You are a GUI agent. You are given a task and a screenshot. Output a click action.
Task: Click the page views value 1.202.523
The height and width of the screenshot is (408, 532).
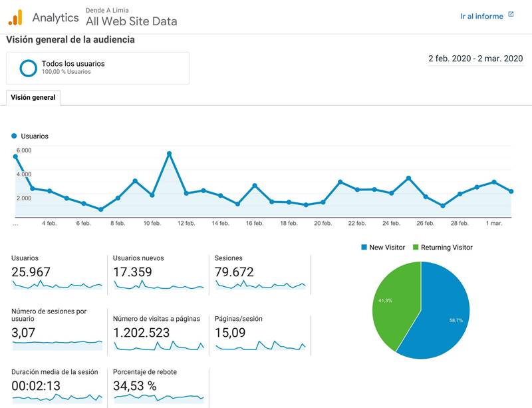click(141, 333)
